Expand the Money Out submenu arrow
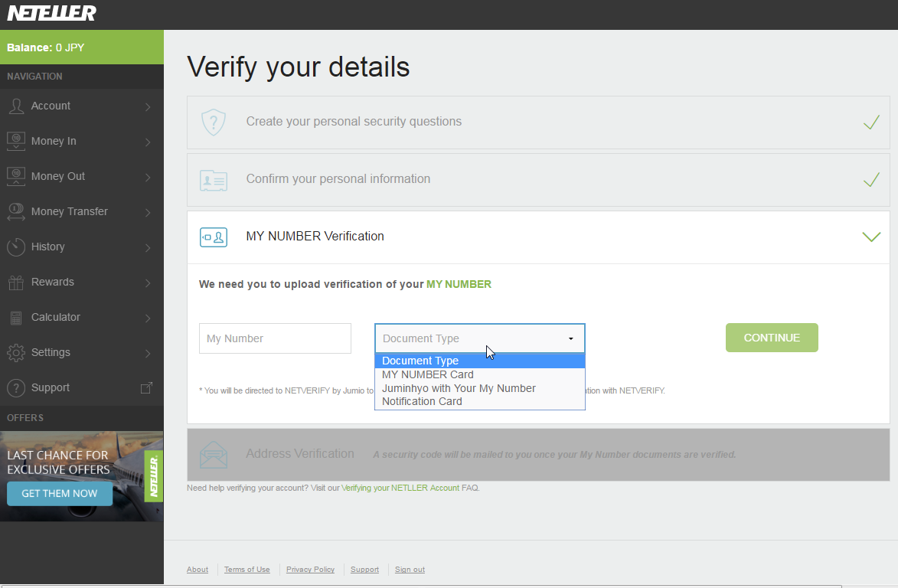 [x=148, y=177]
